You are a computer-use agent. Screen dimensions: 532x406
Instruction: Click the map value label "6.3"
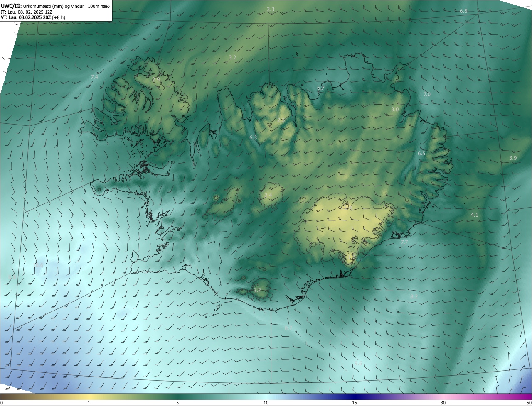point(253,137)
